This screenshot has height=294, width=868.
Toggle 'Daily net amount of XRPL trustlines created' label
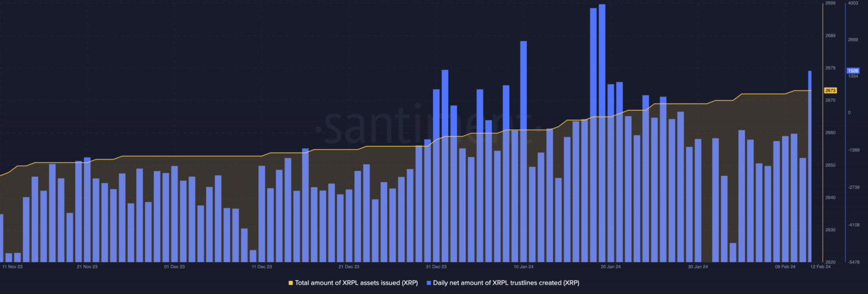coord(506,283)
